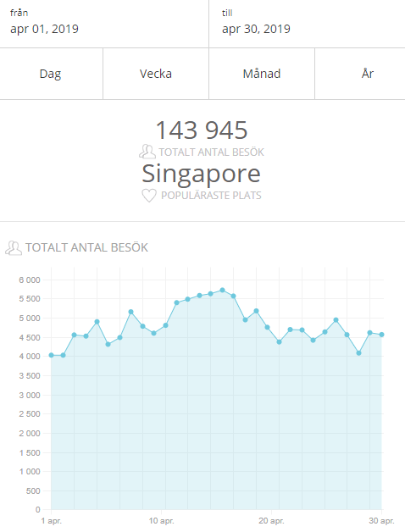Click the heart icon beside 'POPULÄRASTE PLATS'
The width and height of the screenshot is (405, 532).
click(148, 196)
